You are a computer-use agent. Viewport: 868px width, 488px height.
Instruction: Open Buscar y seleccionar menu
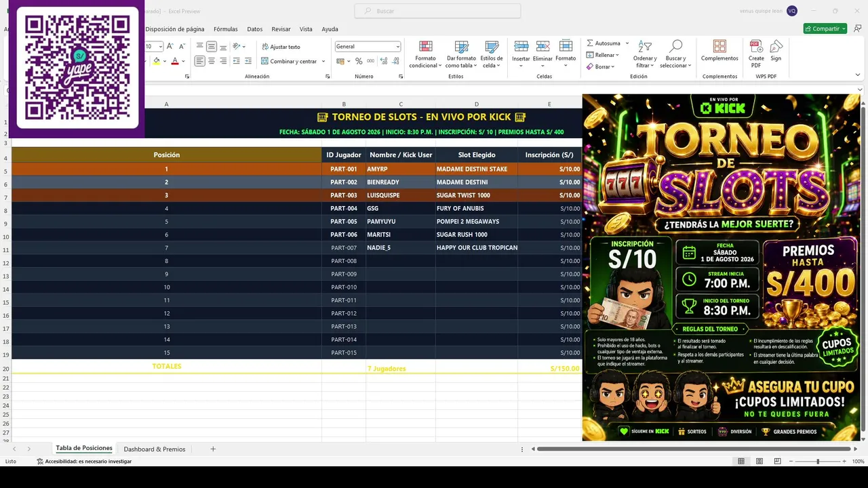tap(675, 54)
